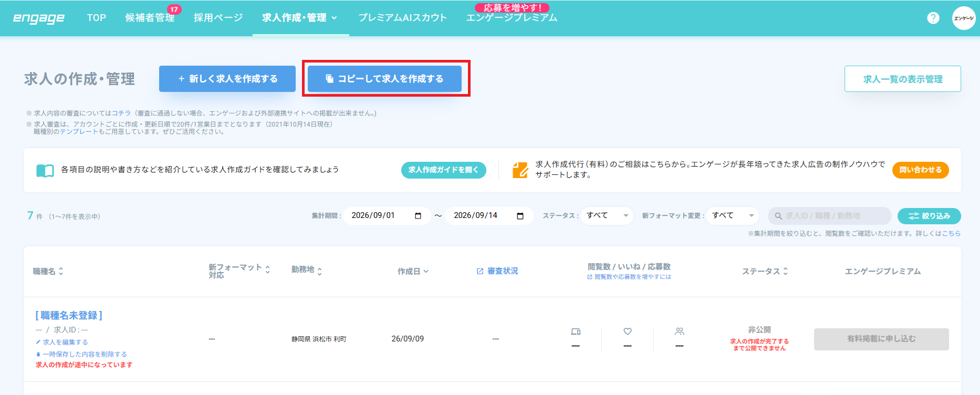Screen dimensions: 980x395
Task: Open the 新フォーマット変更 filter dropdown
Action: click(x=732, y=216)
